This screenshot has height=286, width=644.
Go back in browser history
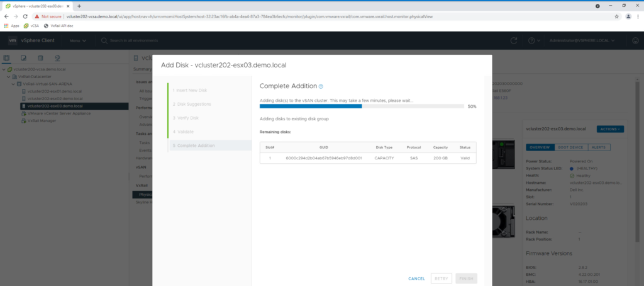point(6,16)
